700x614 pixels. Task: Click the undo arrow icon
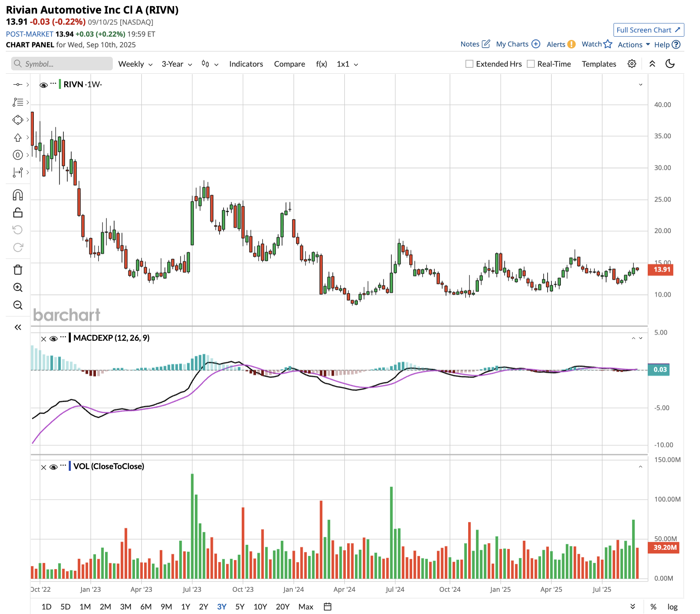[x=18, y=230]
